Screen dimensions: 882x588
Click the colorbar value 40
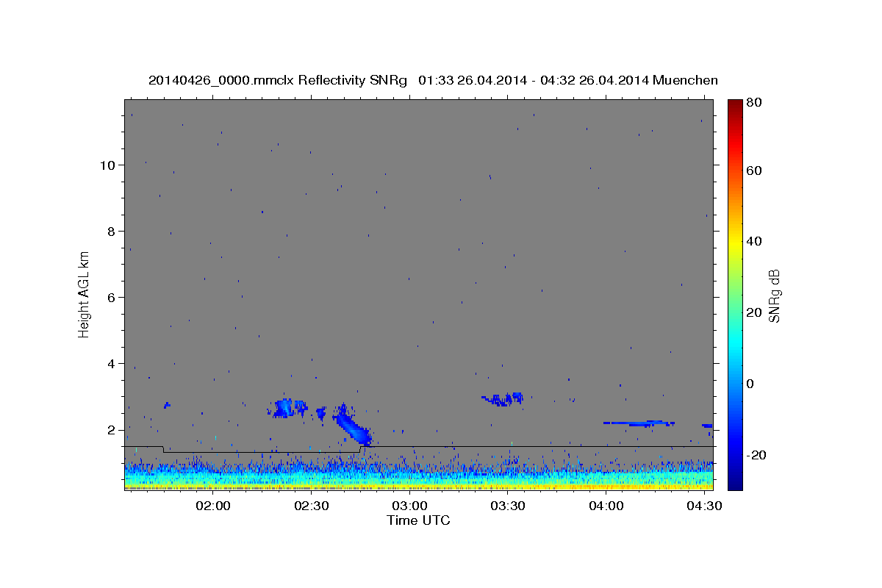pyautogui.click(x=753, y=241)
